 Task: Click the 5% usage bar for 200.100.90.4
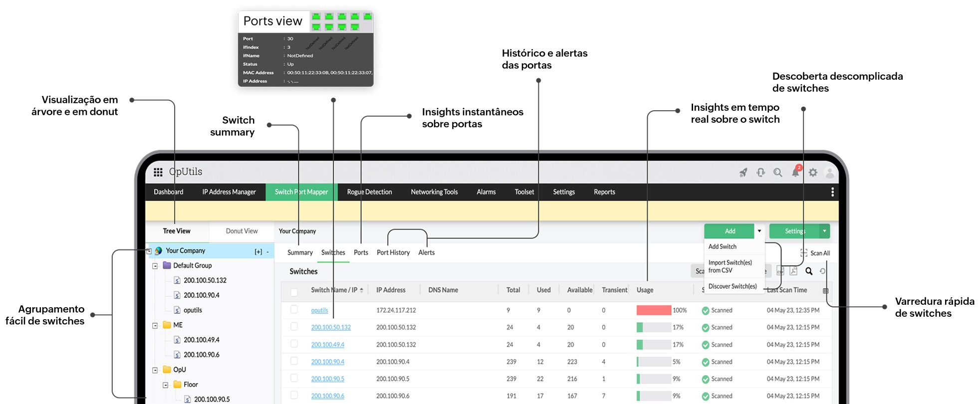click(x=654, y=362)
